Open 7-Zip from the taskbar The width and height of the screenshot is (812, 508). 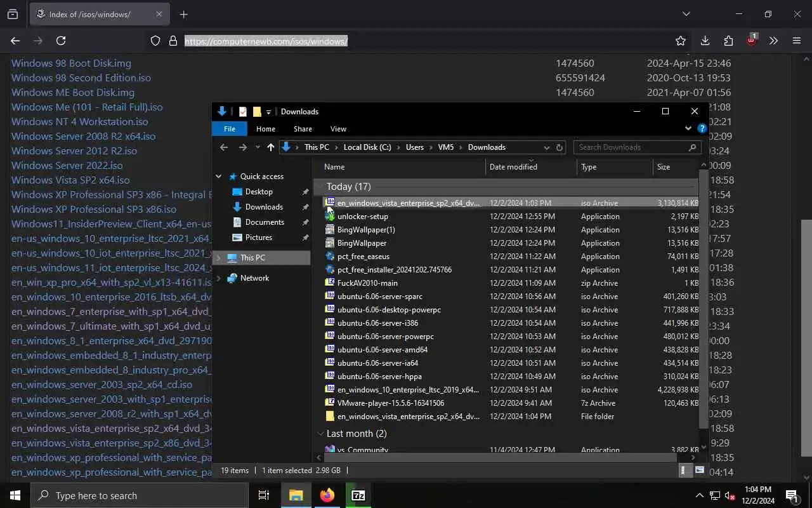(358, 495)
